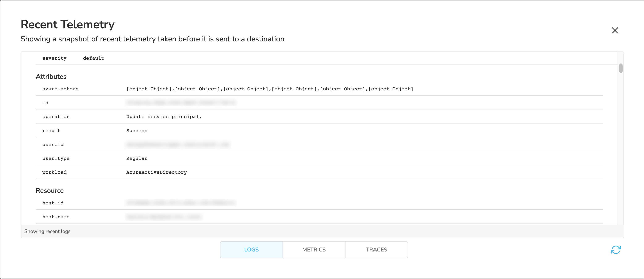Viewport: 644px width, 279px height.
Task: Click the Attributes section heading
Action: (51, 76)
